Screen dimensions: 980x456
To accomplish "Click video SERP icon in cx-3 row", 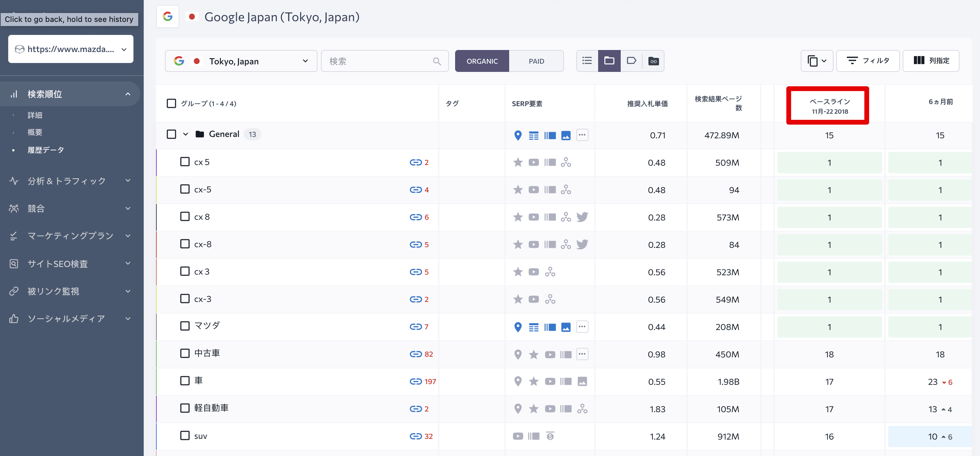I will (534, 300).
